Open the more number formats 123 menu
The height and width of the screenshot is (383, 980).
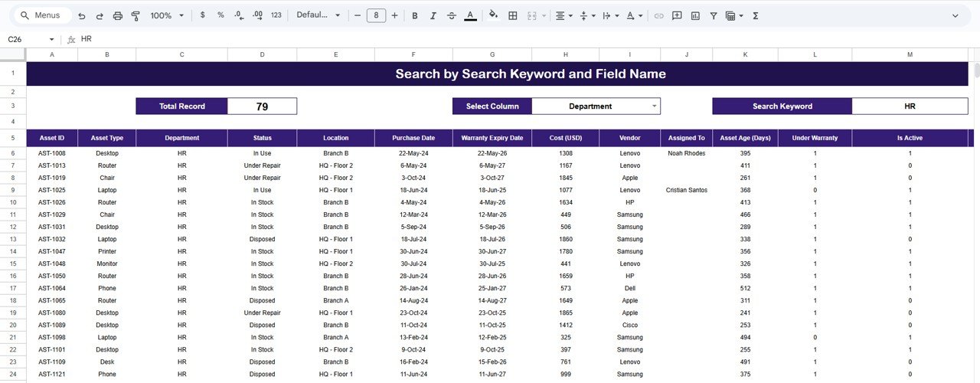[276, 15]
